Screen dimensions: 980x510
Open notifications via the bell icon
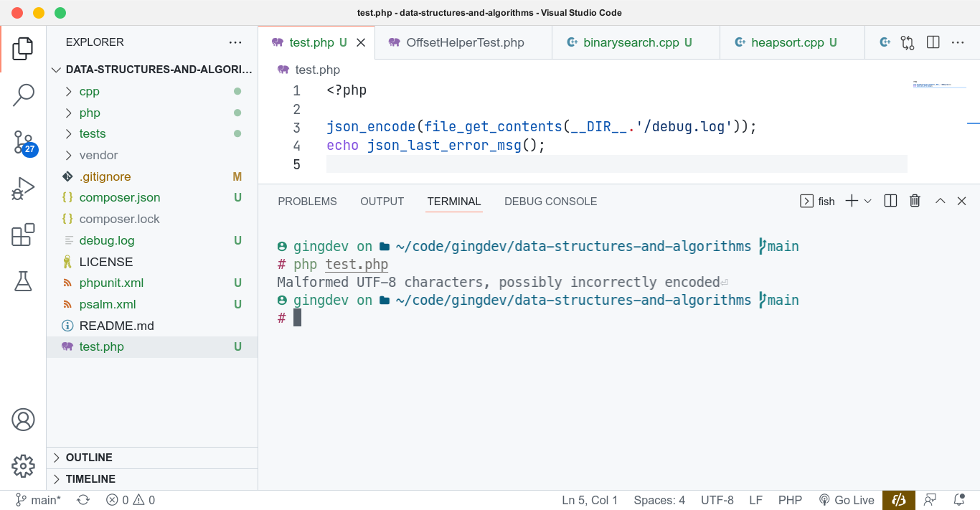(x=960, y=500)
